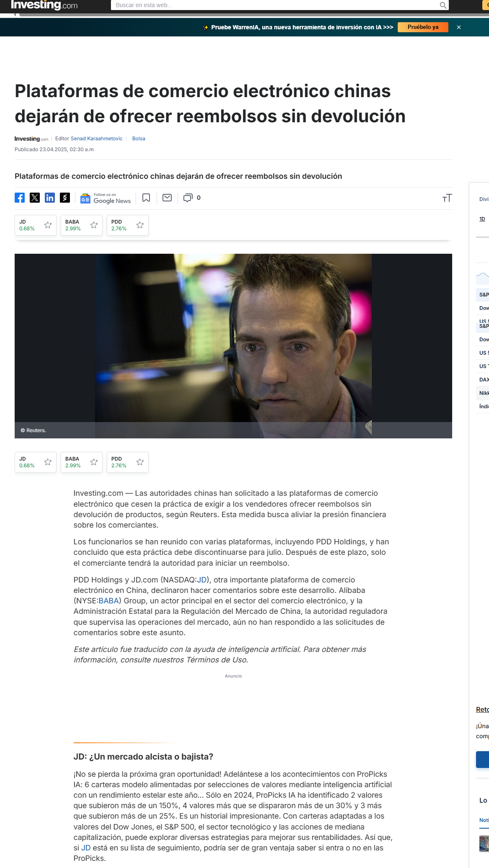Open the Bolsa category link
The width and height of the screenshot is (489, 868).
pos(139,139)
